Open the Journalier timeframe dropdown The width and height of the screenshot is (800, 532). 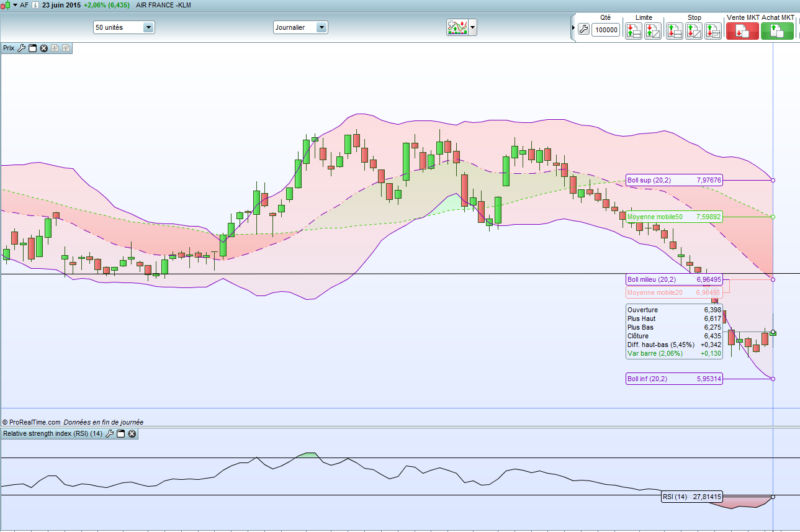(300, 27)
